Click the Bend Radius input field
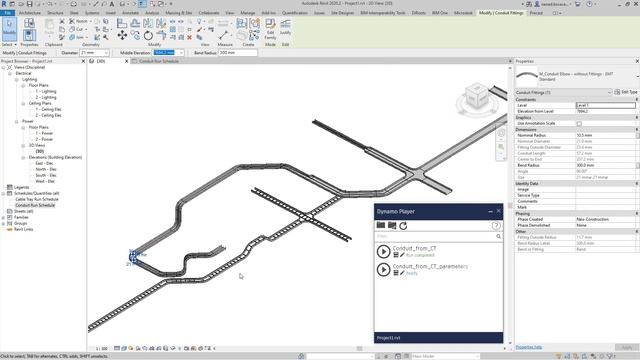 coord(238,53)
